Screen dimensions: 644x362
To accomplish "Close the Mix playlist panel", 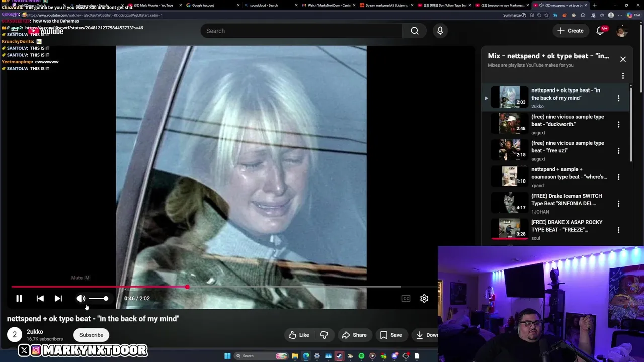I will pos(623,59).
